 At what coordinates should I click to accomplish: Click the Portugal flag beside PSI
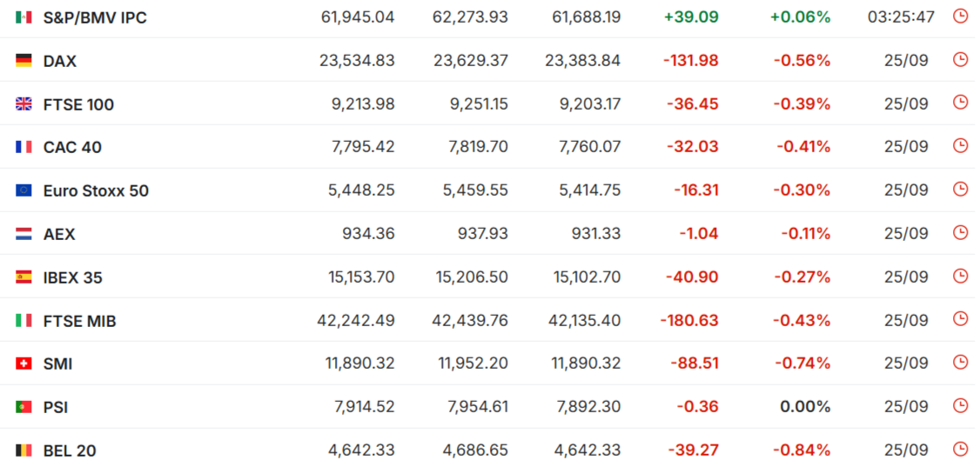23,407
